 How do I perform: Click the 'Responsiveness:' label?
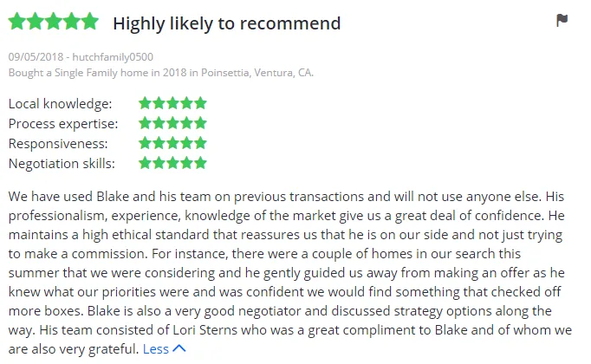[x=58, y=144]
